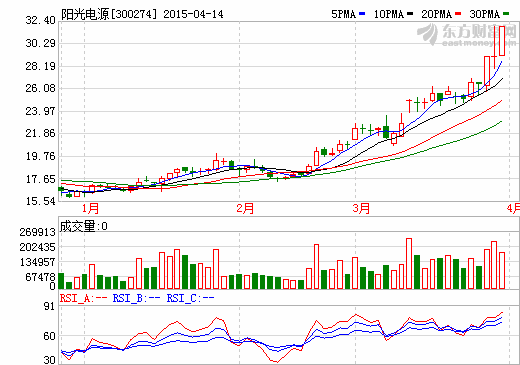520x365 pixels.
Task: Click the 3月 date axis label
Action: point(361,208)
